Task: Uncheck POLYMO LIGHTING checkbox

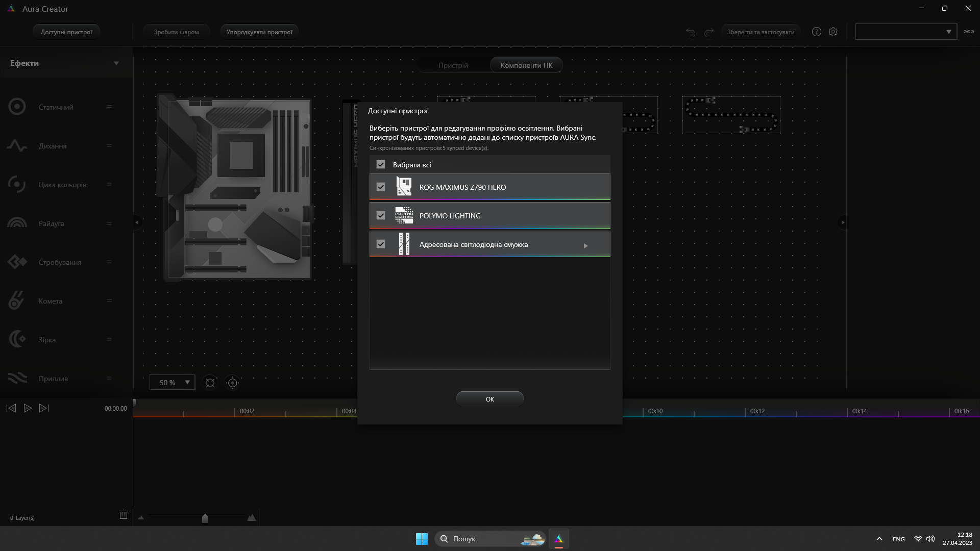Action: click(381, 215)
